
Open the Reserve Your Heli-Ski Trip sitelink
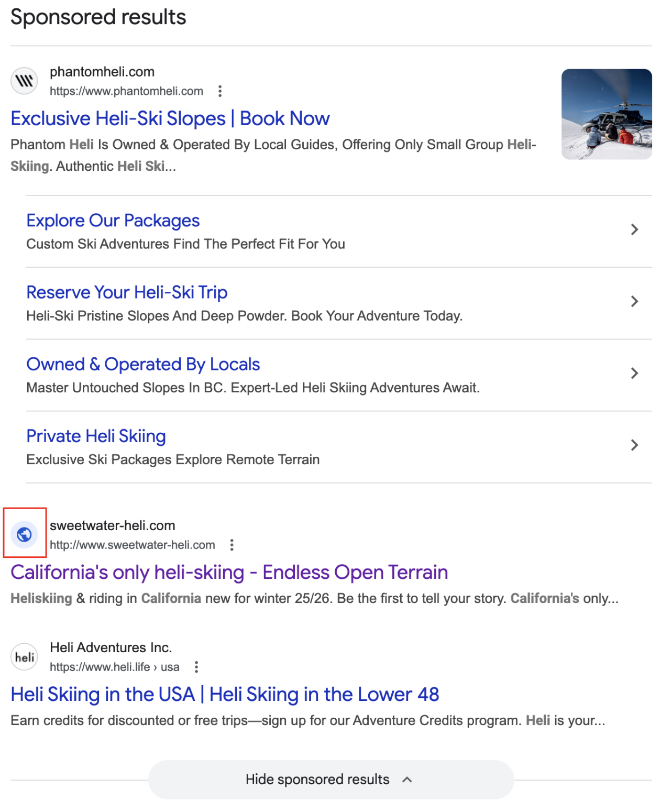point(127,292)
